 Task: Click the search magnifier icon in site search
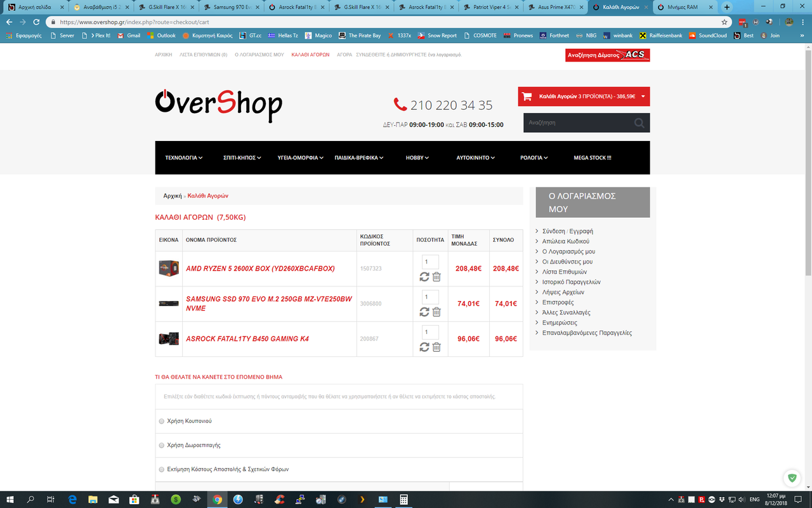(x=639, y=123)
